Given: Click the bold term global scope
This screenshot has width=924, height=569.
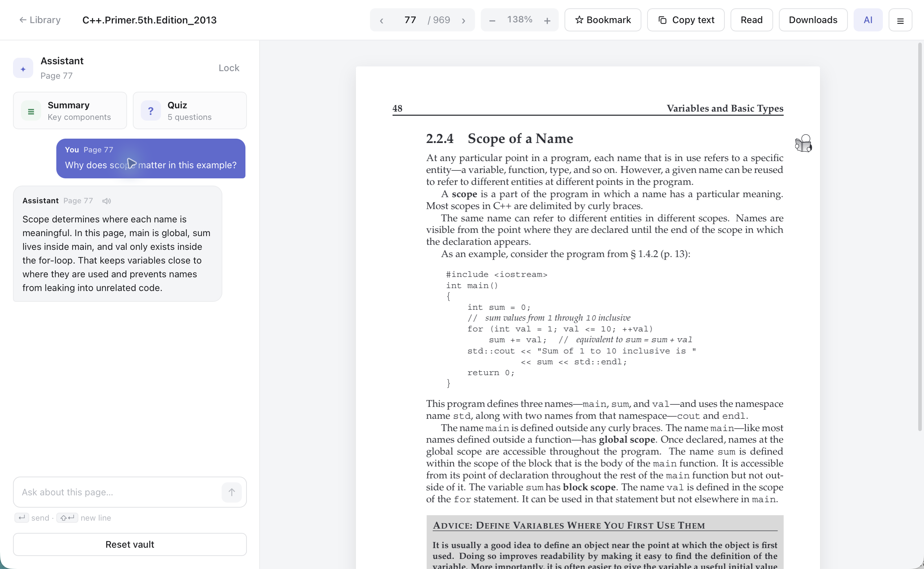Looking at the screenshot, I should [627, 439].
